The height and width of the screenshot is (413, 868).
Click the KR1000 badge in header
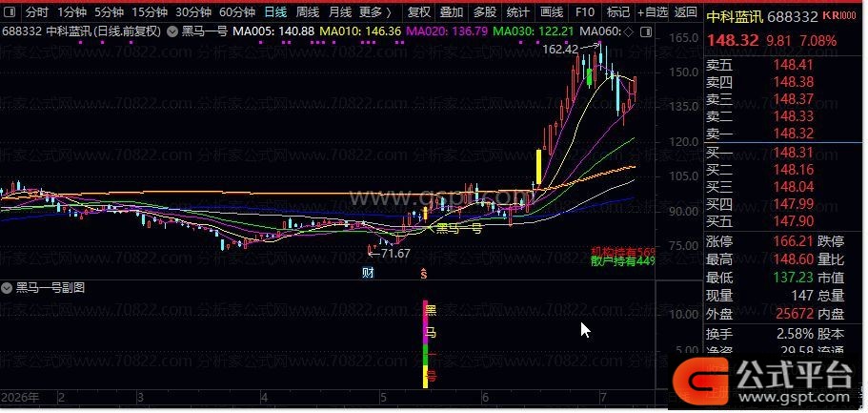tap(839, 16)
